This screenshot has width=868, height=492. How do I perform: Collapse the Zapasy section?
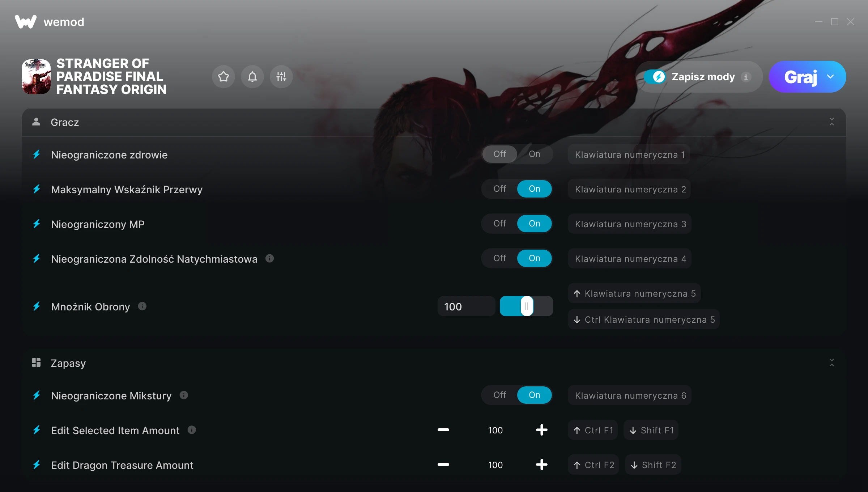coord(832,362)
